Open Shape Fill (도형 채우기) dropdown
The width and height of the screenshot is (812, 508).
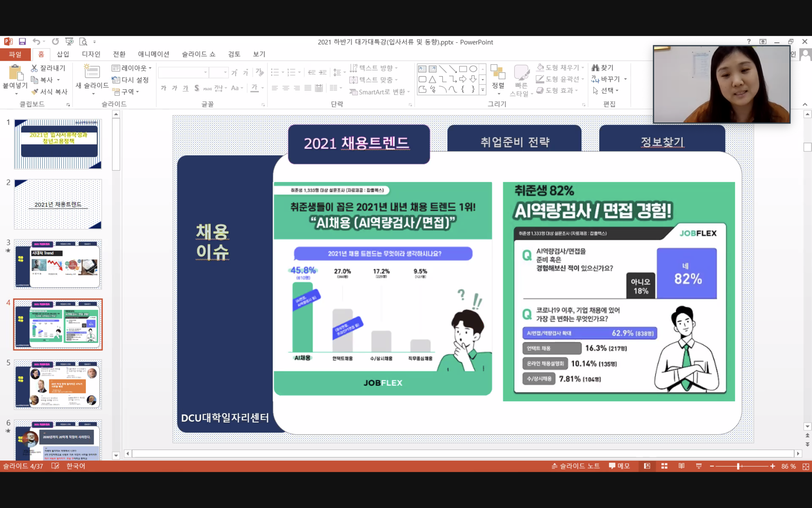tap(560, 67)
